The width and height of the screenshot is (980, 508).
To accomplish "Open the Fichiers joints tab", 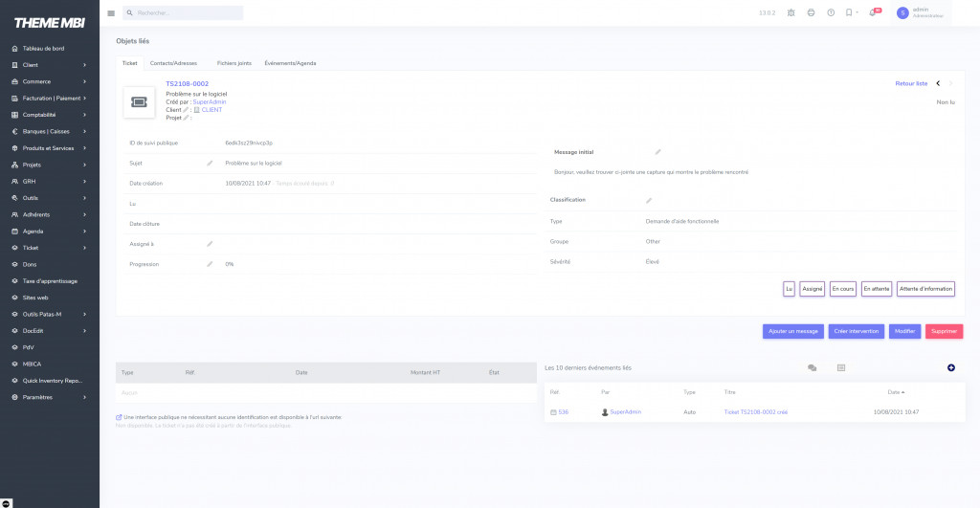I will (x=234, y=63).
